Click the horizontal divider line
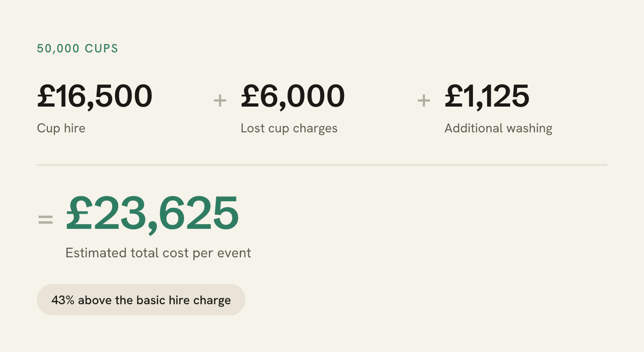The height and width of the screenshot is (352, 644). (x=322, y=165)
